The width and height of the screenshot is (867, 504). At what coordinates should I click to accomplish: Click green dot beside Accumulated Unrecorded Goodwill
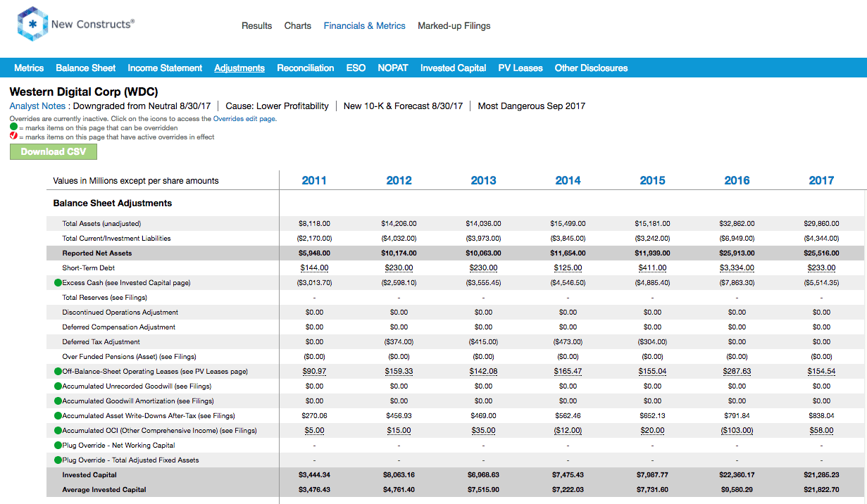(58, 386)
